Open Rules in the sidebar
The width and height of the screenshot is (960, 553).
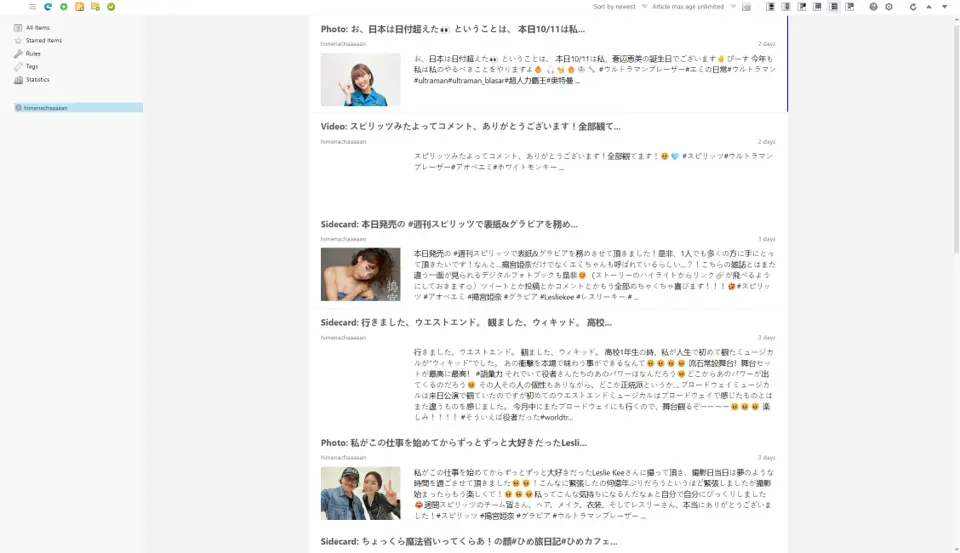click(33, 53)
